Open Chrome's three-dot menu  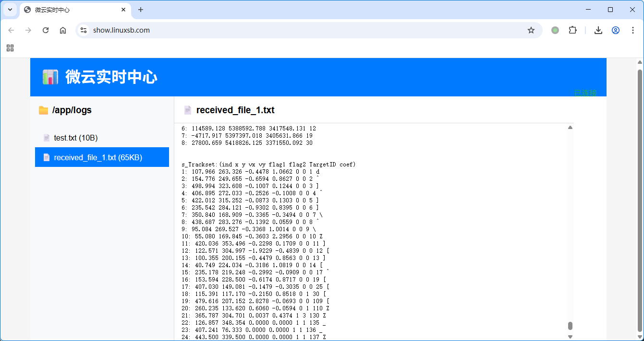click(632, 30)
